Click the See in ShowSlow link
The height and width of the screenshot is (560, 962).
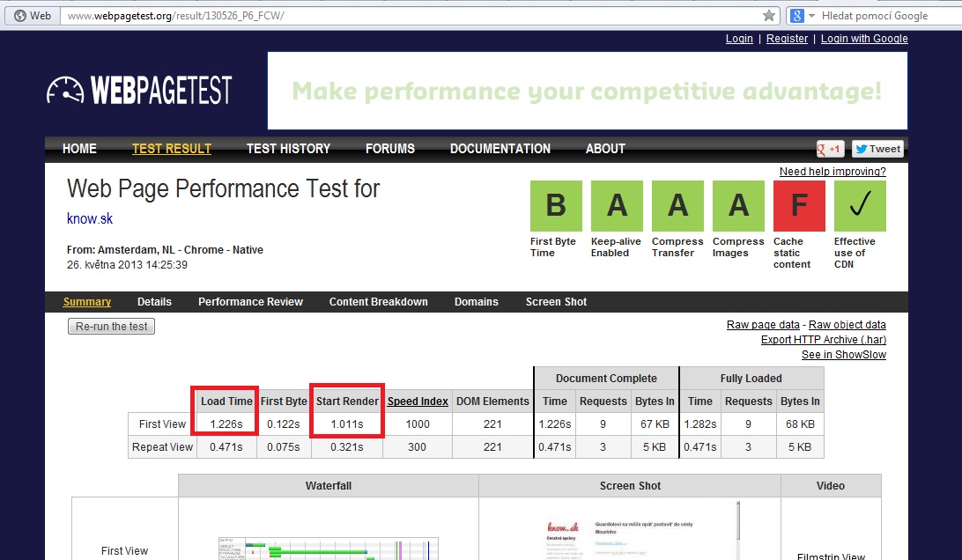tap(844, 355)
